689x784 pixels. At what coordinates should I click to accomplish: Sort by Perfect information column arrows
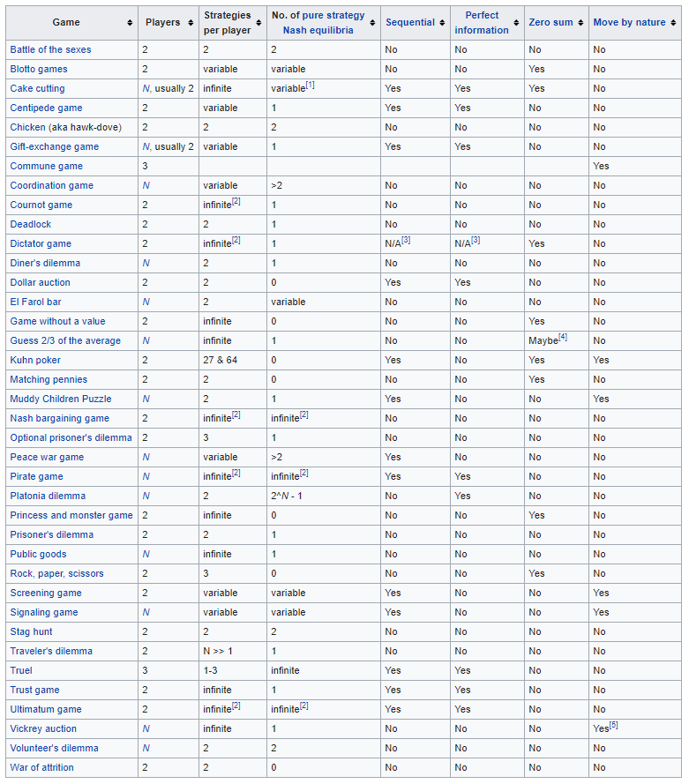[516, 23]
